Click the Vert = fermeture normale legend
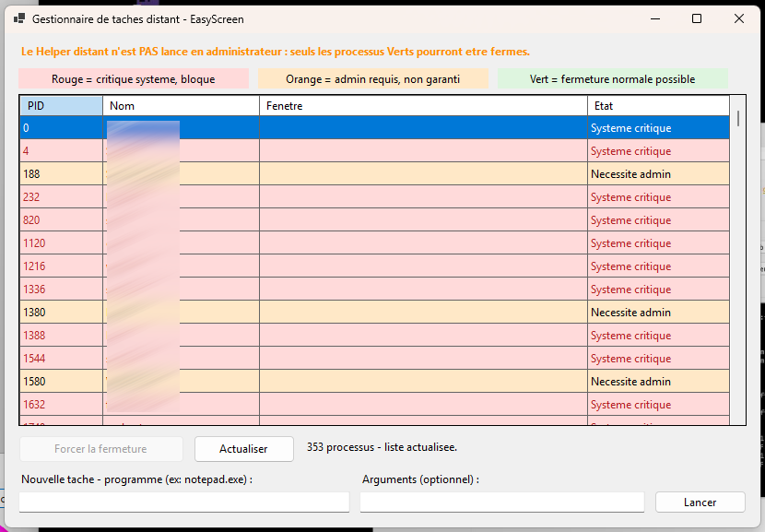765x532 pixels. pyautogui.click(x=613, y=79)
